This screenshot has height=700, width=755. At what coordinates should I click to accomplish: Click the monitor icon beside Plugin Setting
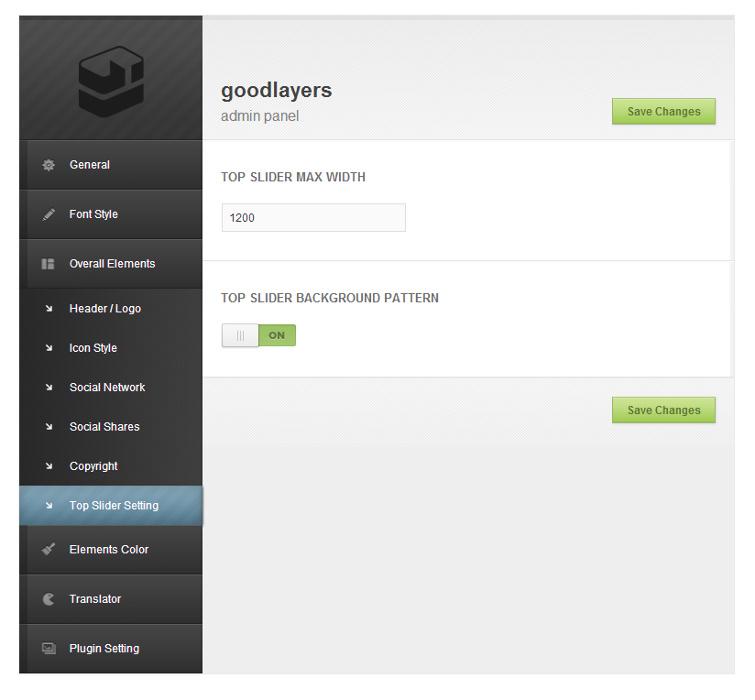tap(49, 649)
